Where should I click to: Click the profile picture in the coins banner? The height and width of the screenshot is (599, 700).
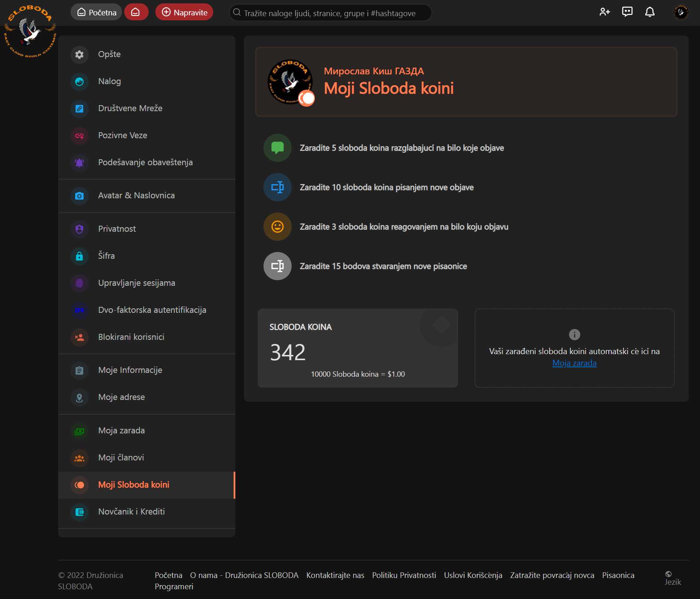(290, 81)
